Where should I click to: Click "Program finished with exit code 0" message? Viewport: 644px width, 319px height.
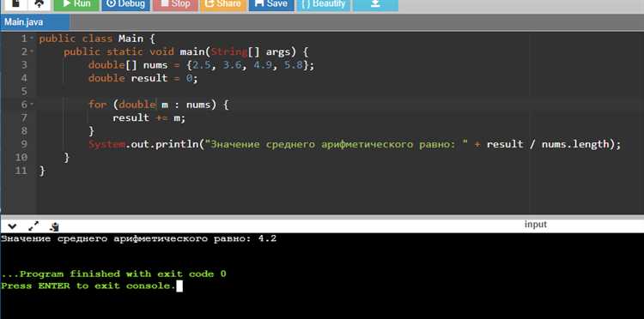click(x=113, y=274)
